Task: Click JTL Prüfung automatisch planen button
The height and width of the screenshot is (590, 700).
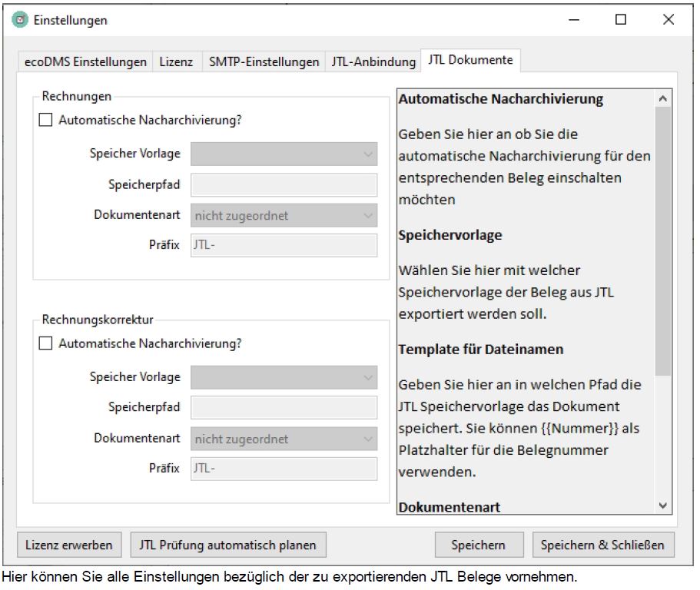Action: coord(228,545)
